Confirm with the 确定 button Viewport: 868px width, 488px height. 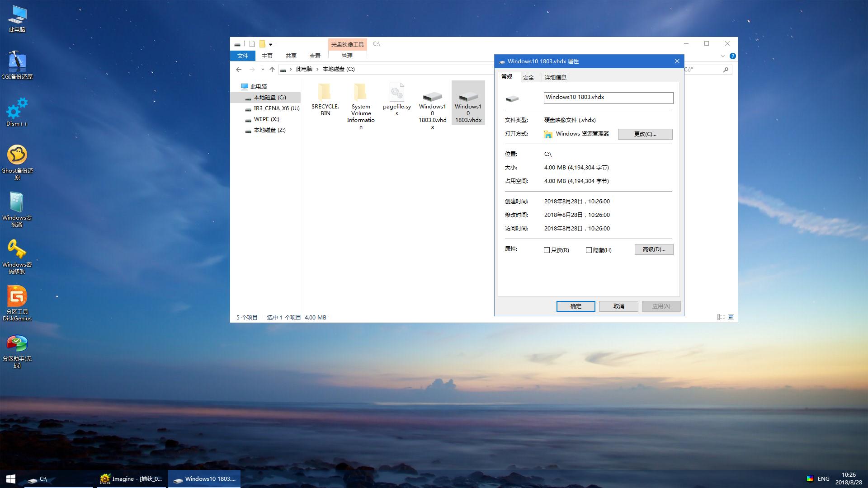tap(576, 306)
